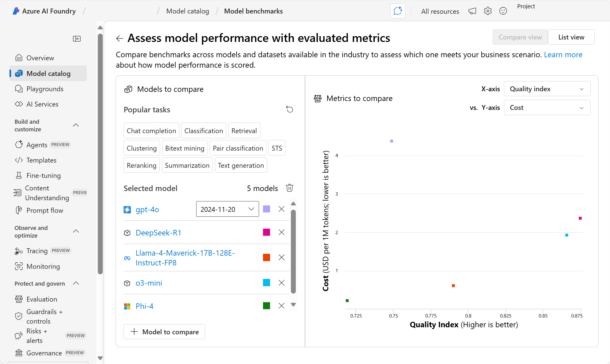This screenshot has height=364, width=610.
Task: Remove Llama-4-Maverick from comparison
Action: tap(281, 257)
